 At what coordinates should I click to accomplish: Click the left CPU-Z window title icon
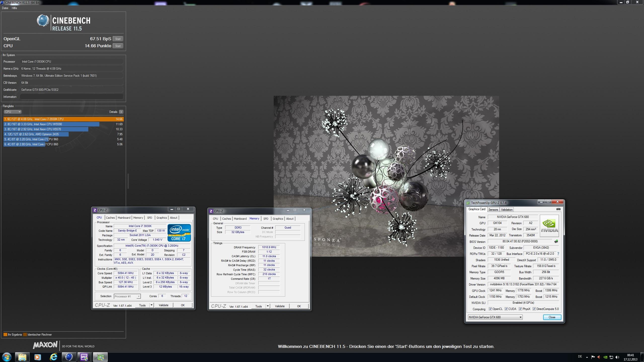point(95,210)
